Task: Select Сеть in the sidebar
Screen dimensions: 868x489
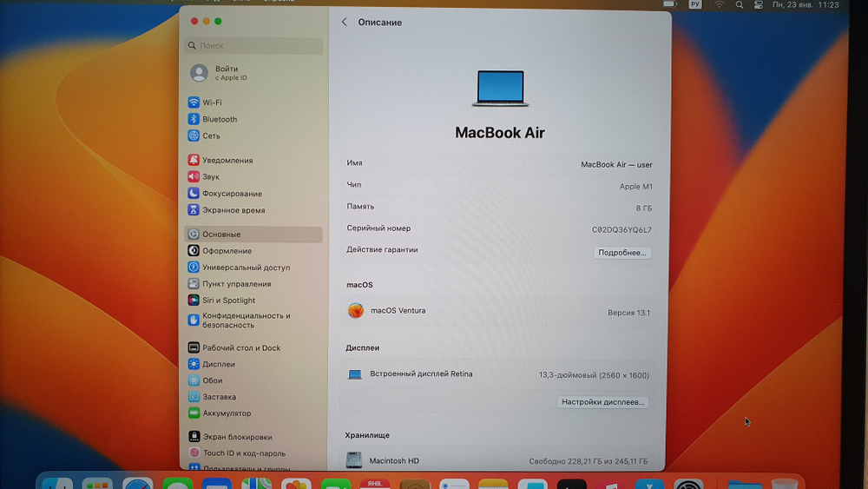Action: coord(204,135)
